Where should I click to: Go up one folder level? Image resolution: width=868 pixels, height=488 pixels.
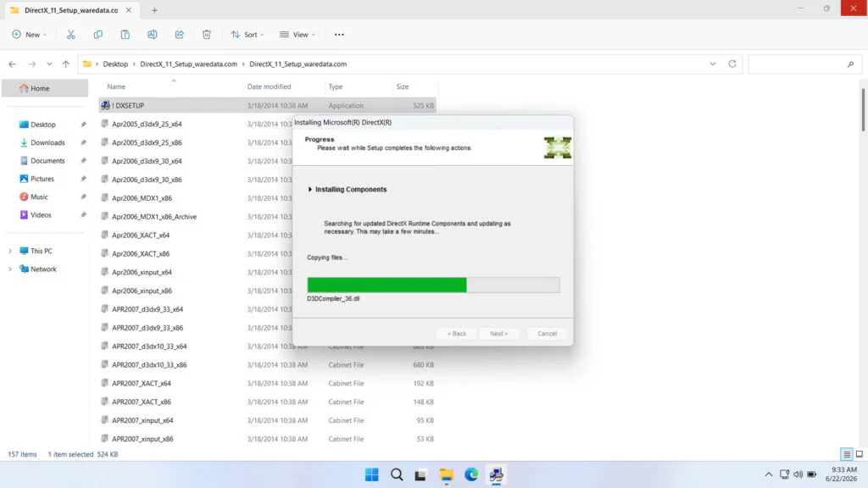pos(66,64)
